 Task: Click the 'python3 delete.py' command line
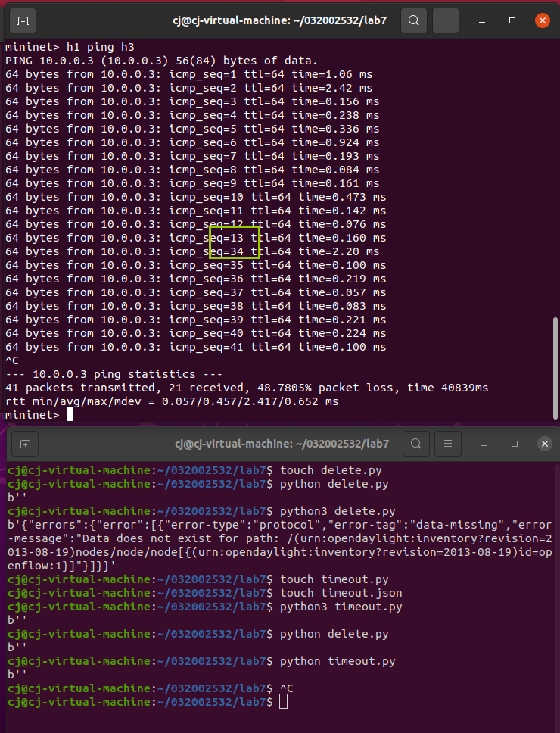pos(201,511)
